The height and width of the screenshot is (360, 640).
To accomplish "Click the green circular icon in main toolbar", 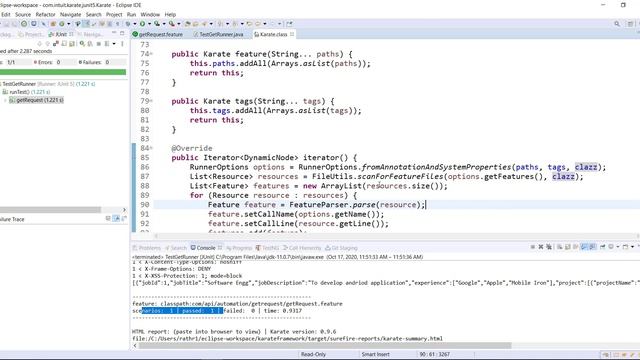I will coord(24,24).
